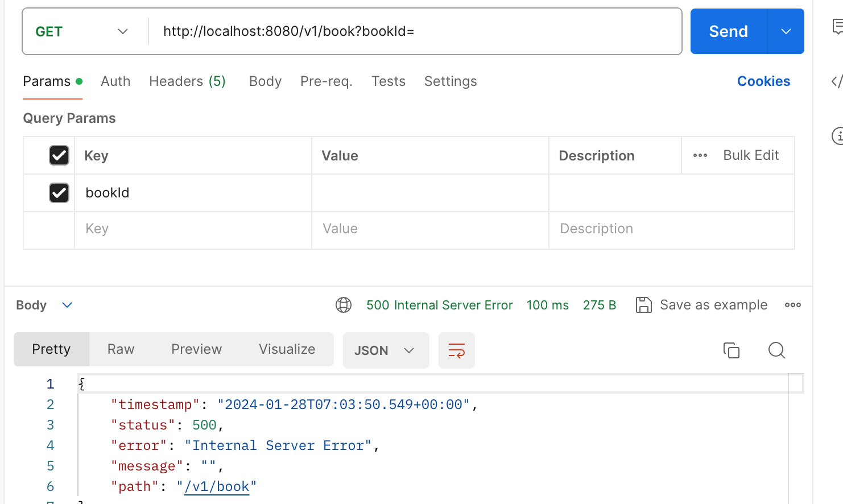Click the 500 Internal Server Error status
Viewport: 843px width, 504px height.
click(439, 305)
